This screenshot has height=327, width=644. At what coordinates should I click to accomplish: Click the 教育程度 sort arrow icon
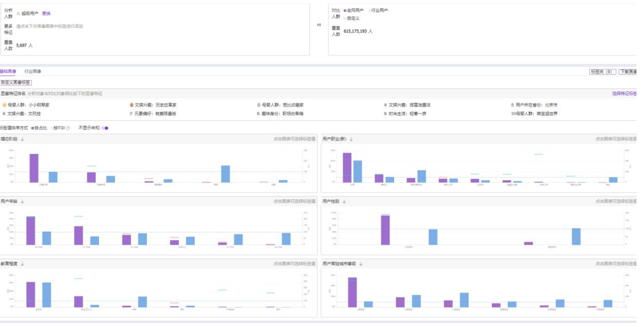point(22,264)
